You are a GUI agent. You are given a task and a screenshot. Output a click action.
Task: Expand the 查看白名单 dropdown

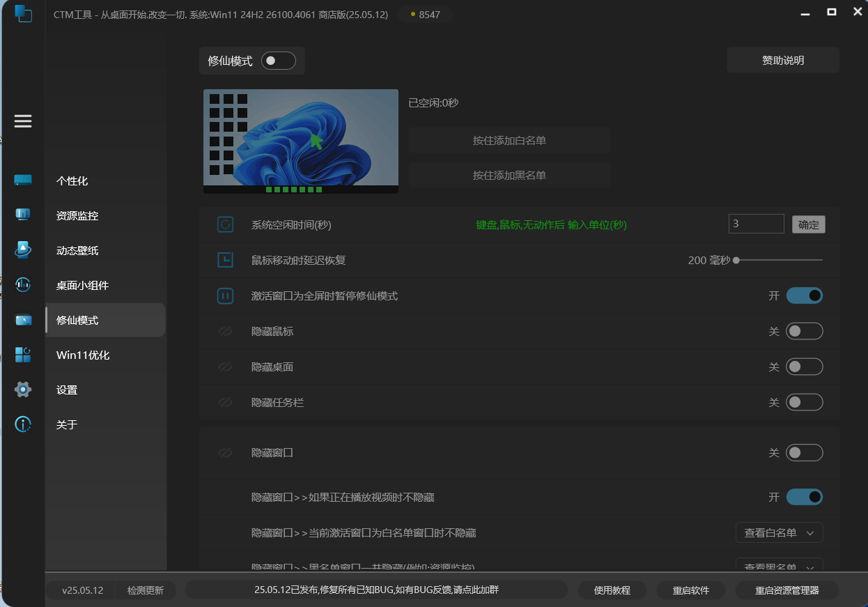[x=780, y=532]
